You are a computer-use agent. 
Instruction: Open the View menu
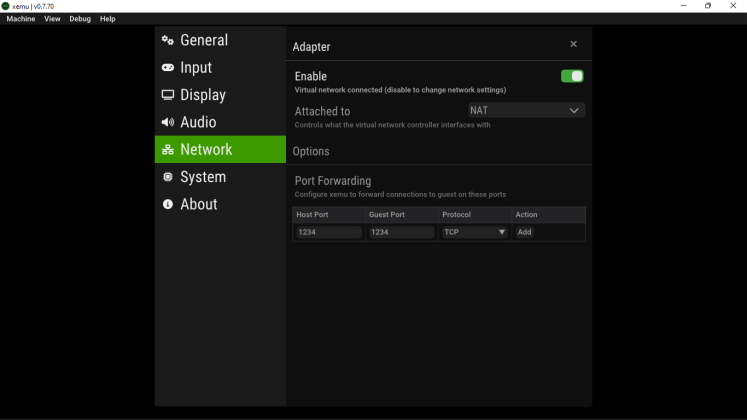tap(52, 19)
